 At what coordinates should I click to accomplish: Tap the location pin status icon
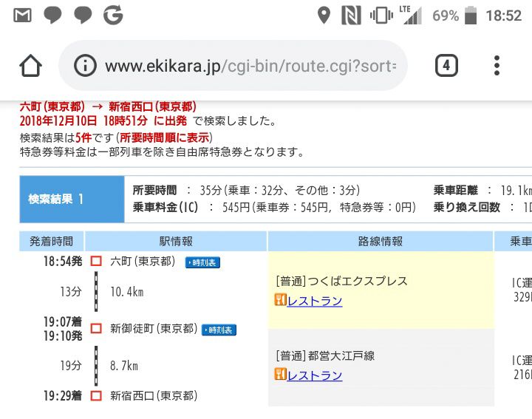click(x=324, y=16)
